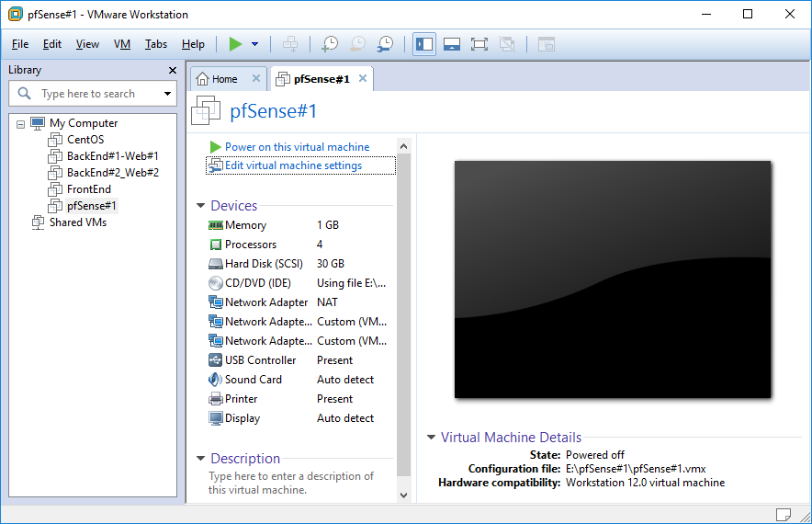This screenshot has height=524, width=812.
Task: Click the revert to snapshot icon
Action: pyautogui.click(x=357, y=44)
